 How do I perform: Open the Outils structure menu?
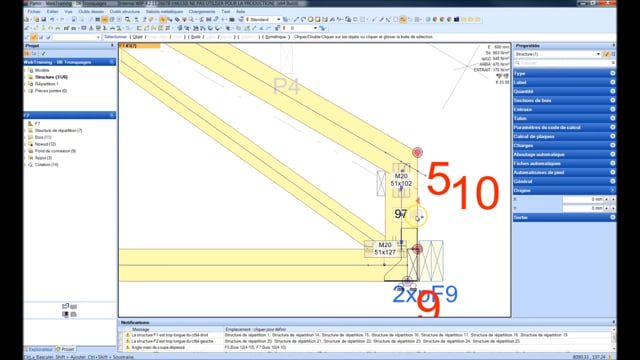click(x=124, y=11)
